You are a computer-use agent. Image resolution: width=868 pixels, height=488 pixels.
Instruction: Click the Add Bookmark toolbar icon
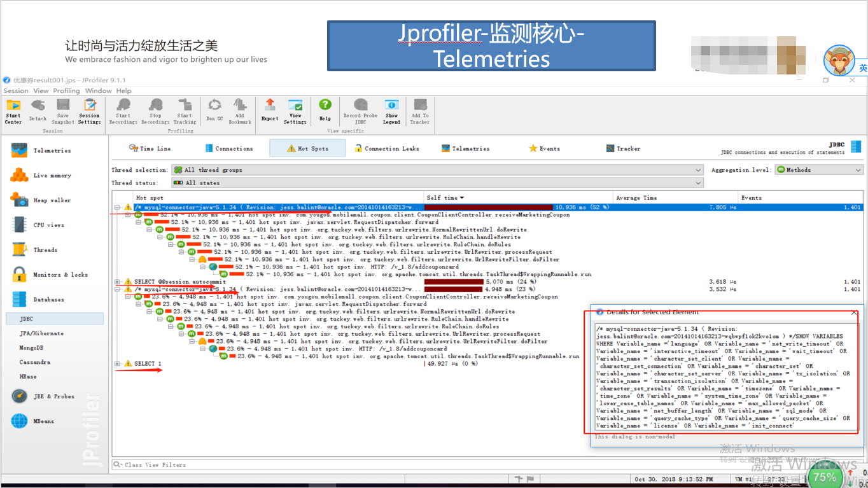click(x=240, y=111)
